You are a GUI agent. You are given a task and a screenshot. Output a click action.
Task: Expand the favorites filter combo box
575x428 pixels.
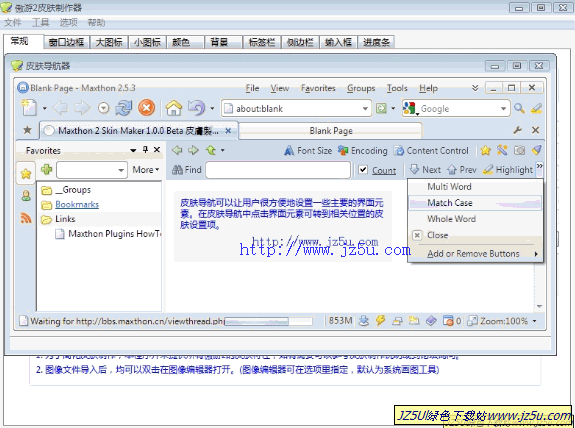click(x=121, y=170)
